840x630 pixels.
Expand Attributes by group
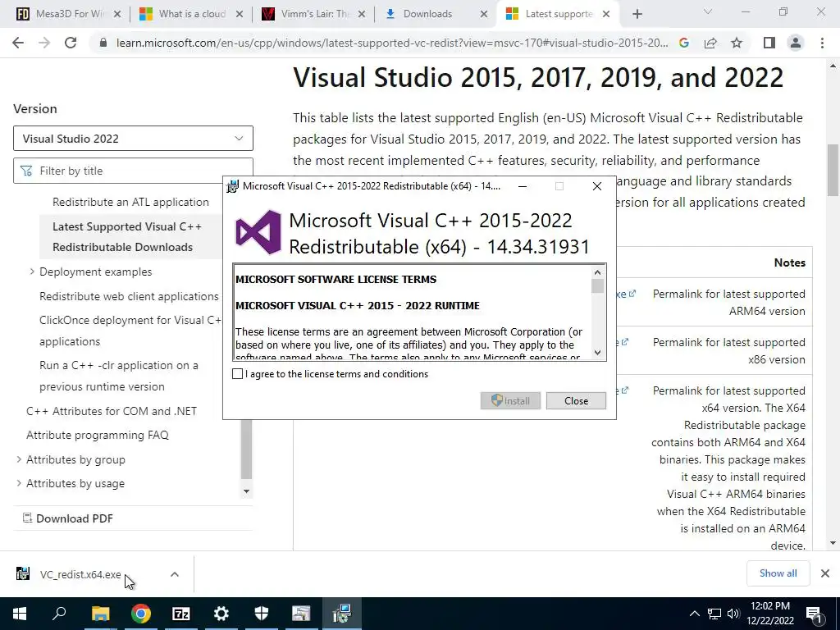click(x=19, y=459)
